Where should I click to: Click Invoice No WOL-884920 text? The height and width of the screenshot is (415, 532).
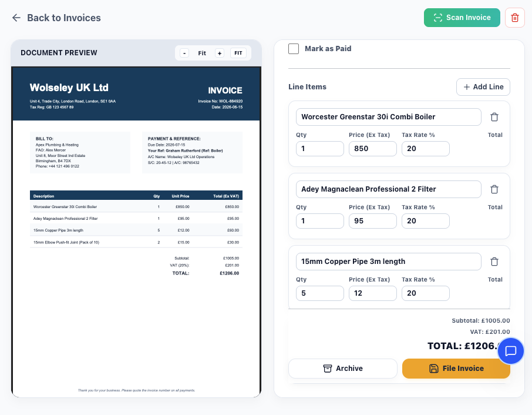point(220,101)
